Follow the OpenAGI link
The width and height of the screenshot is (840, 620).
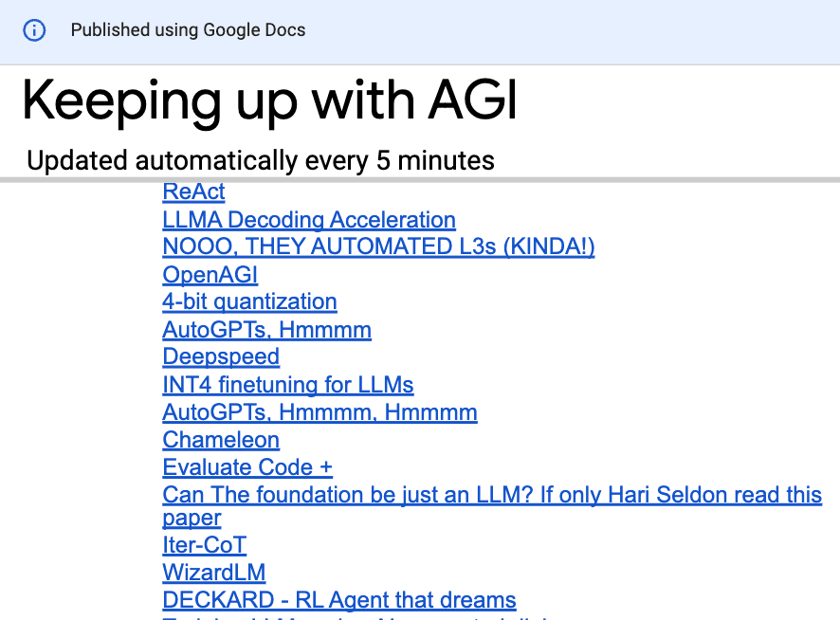[210, 274]
